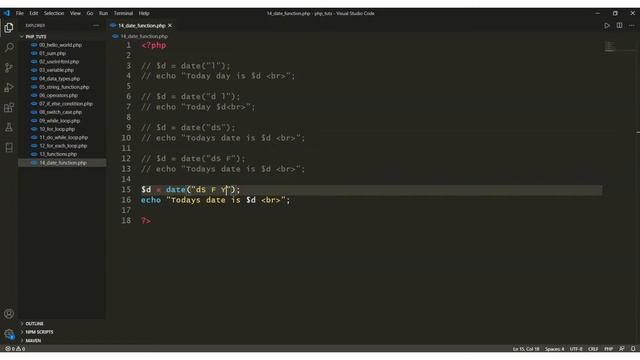Screen dimensions: 640x360
Task: Expand the NPM SCRIPTS section
Action: click(62, 332)
